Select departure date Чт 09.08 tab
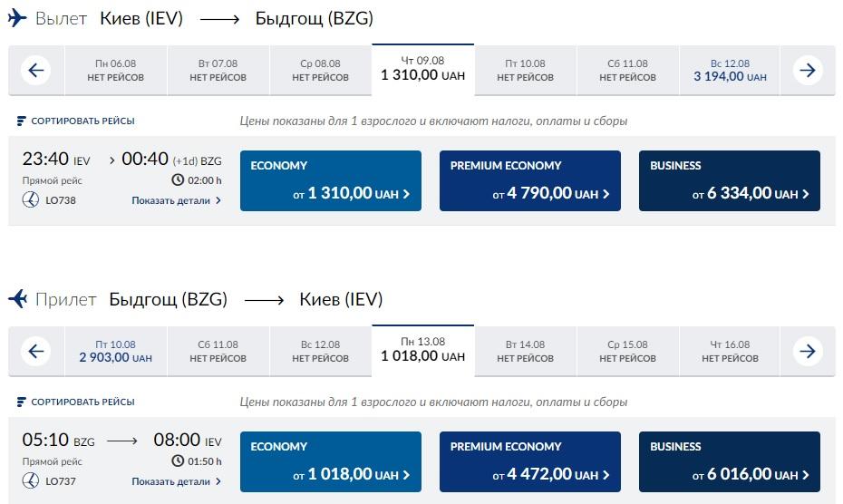843x504 pixels. pyautogui.click(x=423, y=70)
